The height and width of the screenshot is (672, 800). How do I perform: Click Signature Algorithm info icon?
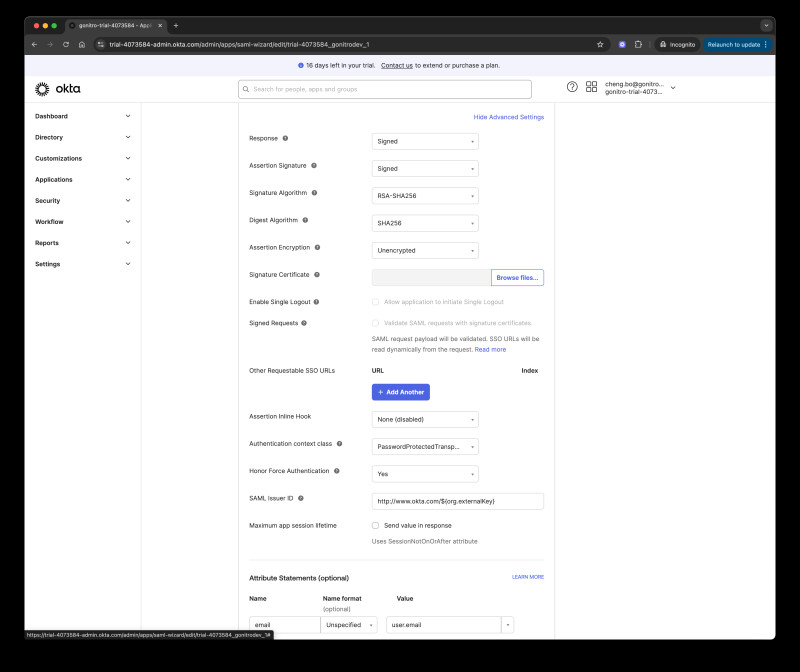point(314,193)
